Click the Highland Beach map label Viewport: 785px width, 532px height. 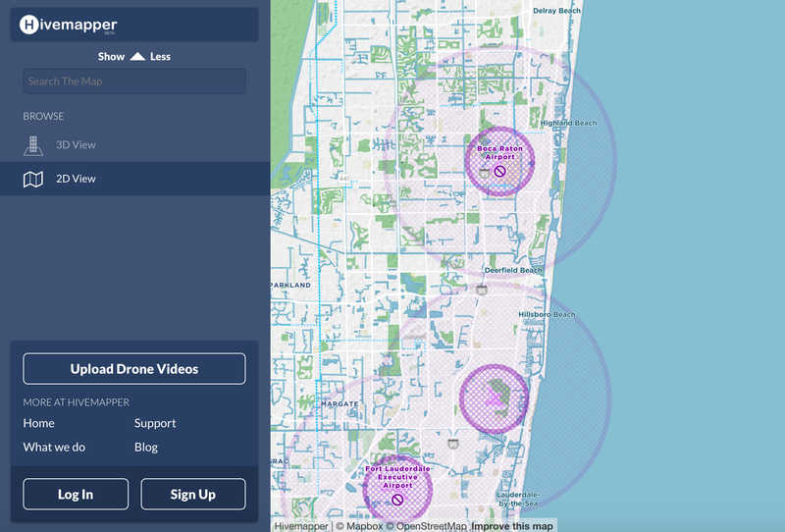click(568, 123)
